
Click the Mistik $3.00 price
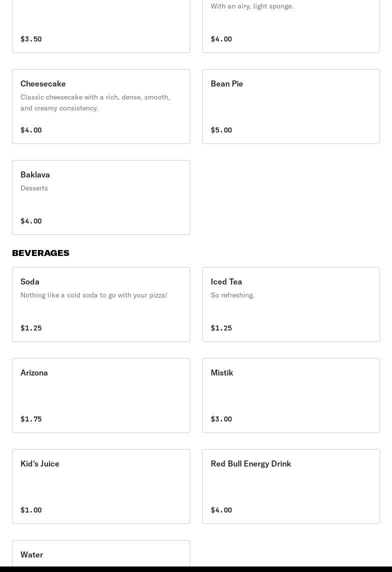point(221,419)
